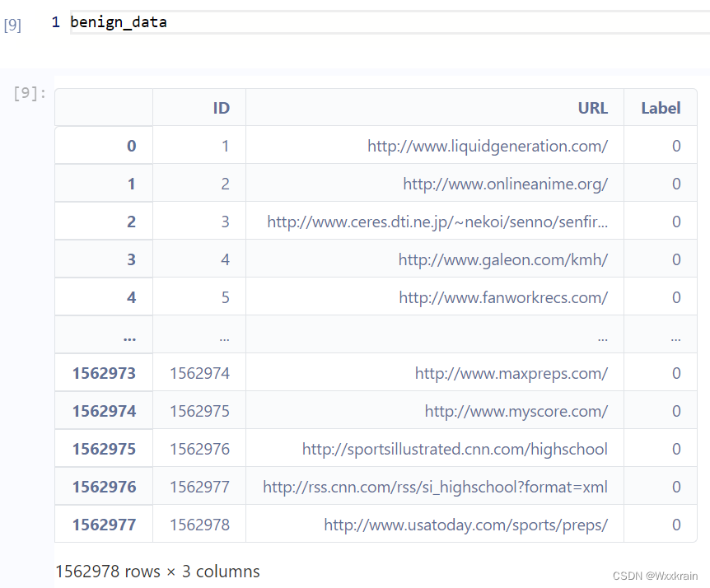Select the usatoday.com sports preps URL cell
Image resolution: width=710 pixels, height=588 pixels.
(435, 525)
